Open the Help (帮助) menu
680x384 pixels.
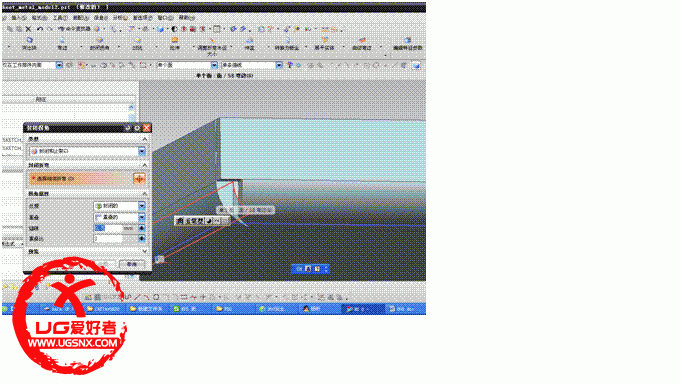186,18
